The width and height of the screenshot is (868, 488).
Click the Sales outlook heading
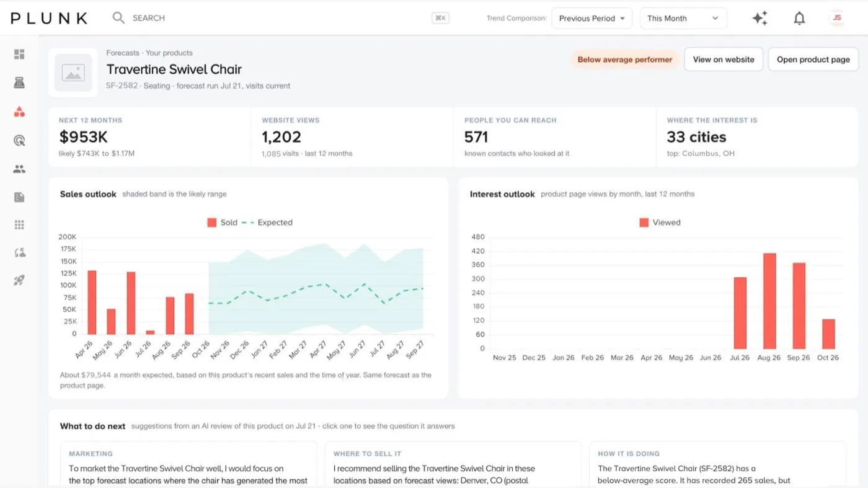click(88, 194)
